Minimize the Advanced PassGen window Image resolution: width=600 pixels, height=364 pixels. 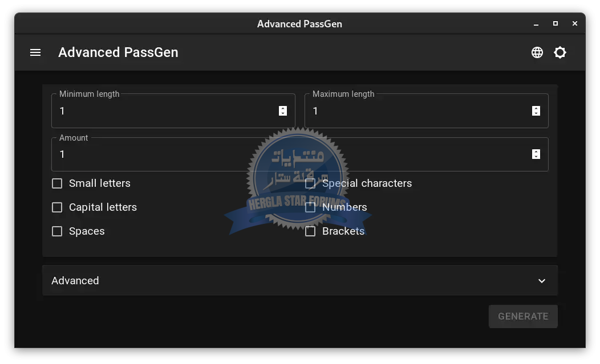(536, 24)
